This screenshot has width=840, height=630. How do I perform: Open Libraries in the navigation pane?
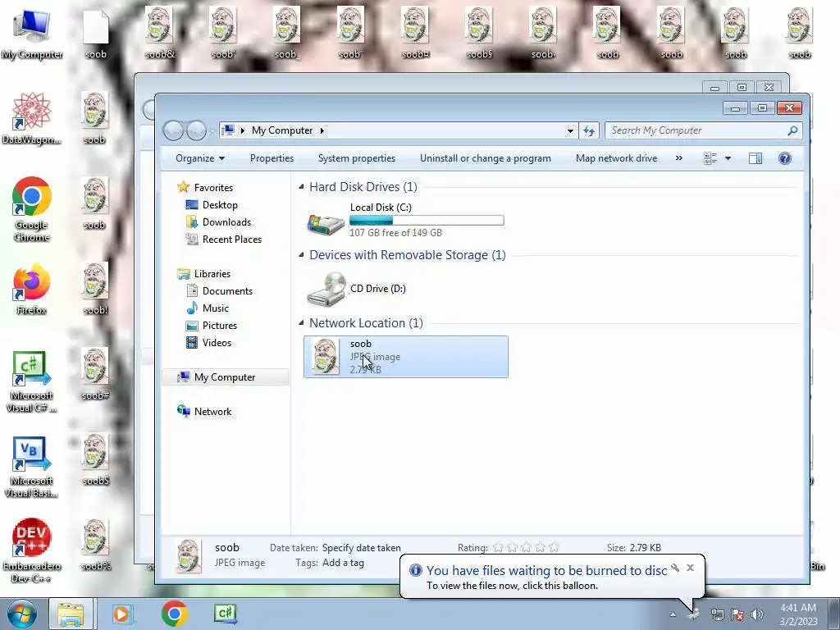[x=212, y=274]
